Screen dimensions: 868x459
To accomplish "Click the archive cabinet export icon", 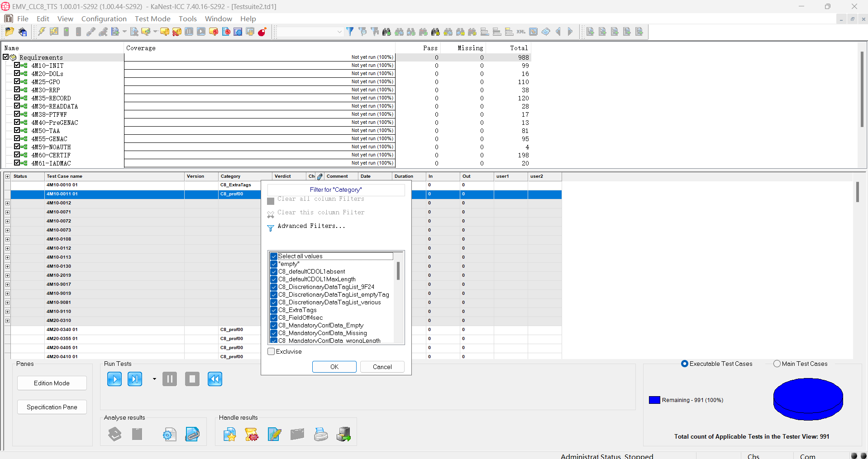I will [343, 435].
